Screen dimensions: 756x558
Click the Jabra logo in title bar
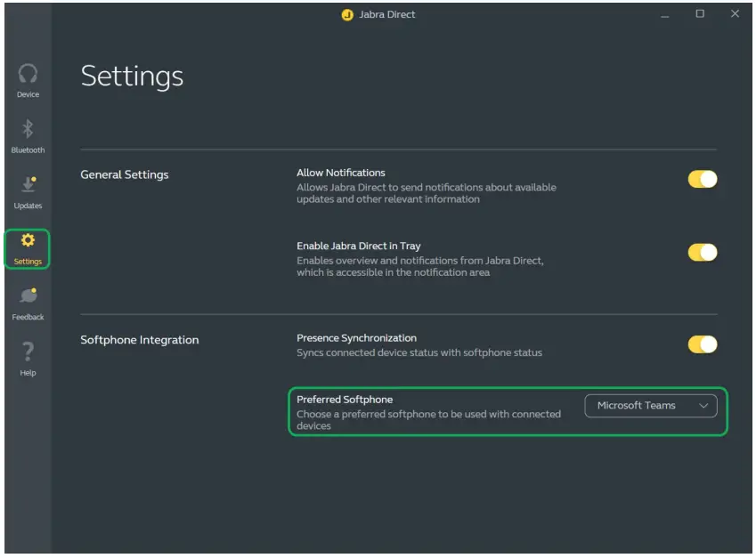pos(347,15)
